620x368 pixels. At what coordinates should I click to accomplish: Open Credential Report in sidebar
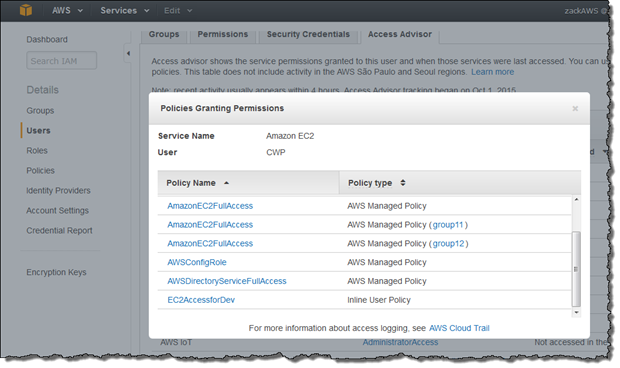(x=59, y=230)
